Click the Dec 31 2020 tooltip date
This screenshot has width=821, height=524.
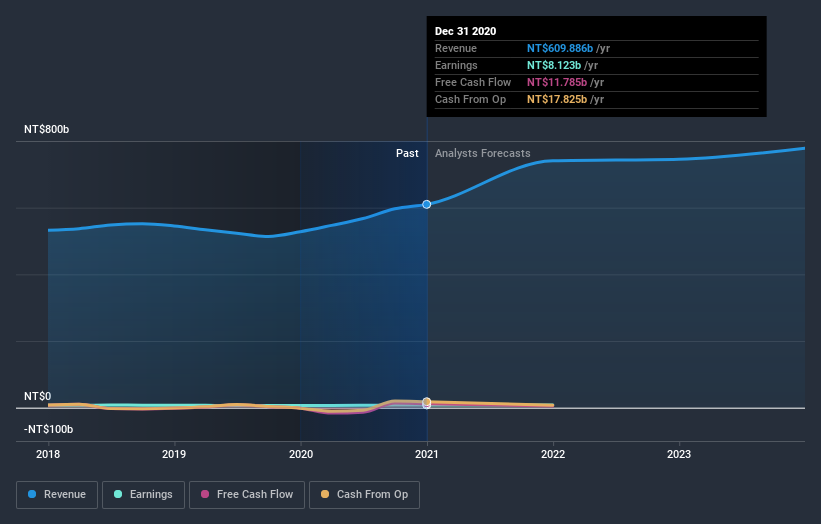pos(465,31)
